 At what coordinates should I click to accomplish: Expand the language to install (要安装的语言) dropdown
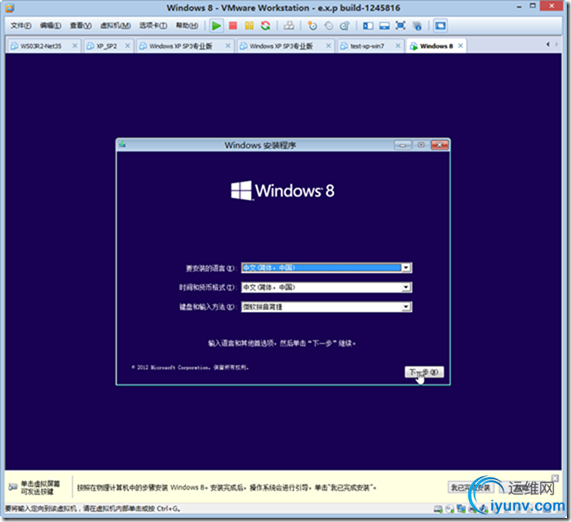point(406,268)
